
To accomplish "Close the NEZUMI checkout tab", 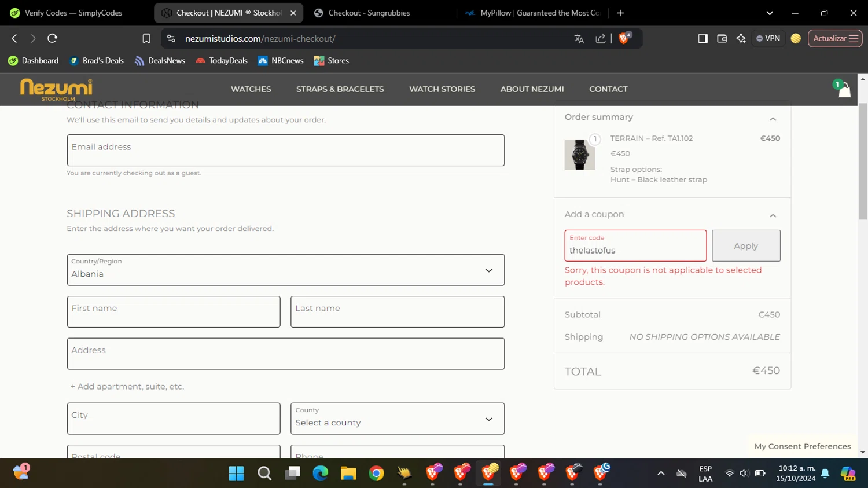I will tap(293, 13).
